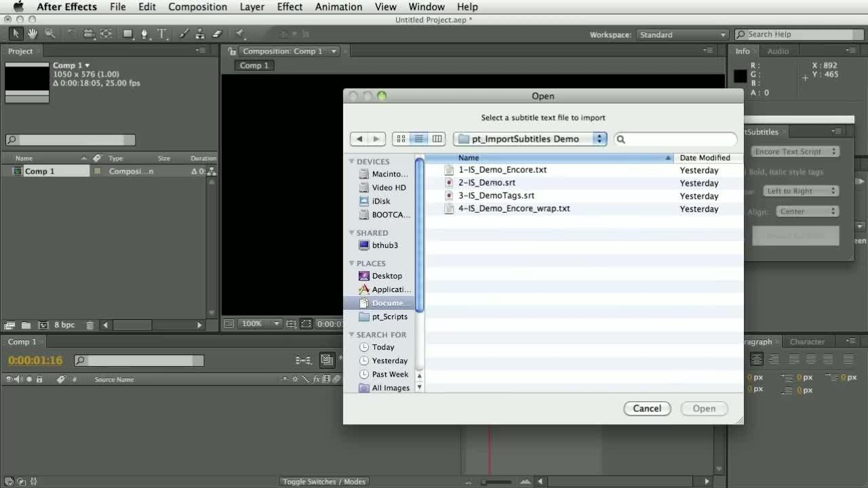Screen dimensions: 868x488
Task: Switch dialog to column view
Action: tap(437, 139)
